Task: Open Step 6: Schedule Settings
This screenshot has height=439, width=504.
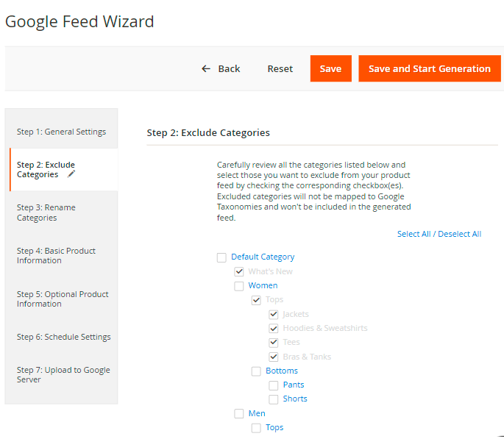Action: click(x=64, y=337)
